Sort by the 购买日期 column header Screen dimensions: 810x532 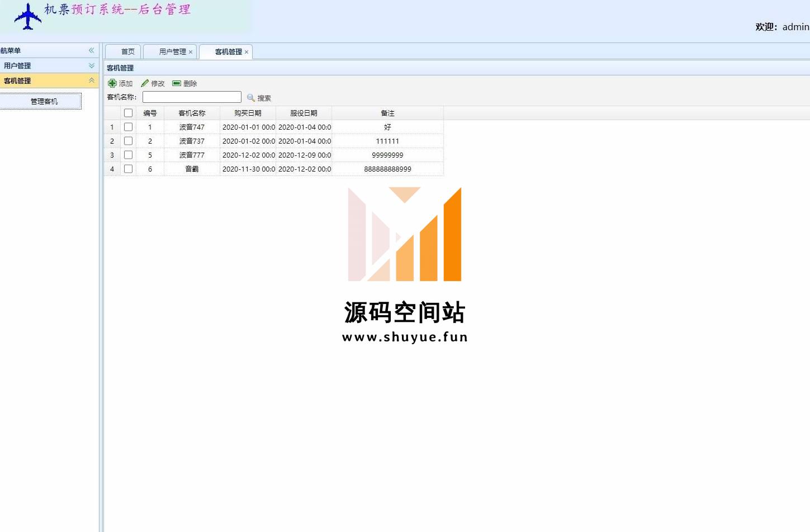pyautogui.click(x=248, y=113)
